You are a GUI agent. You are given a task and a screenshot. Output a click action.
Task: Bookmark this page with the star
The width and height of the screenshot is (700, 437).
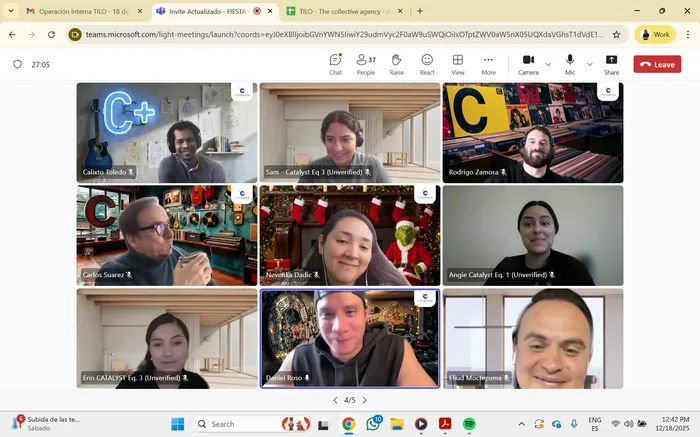click(x=616, y=34)
